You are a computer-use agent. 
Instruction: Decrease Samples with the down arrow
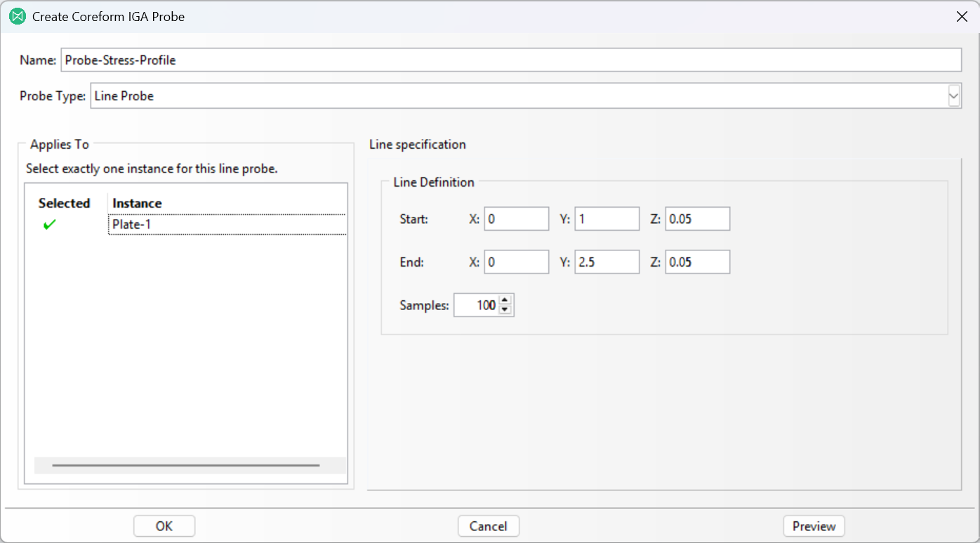click(x=505, y=310)
